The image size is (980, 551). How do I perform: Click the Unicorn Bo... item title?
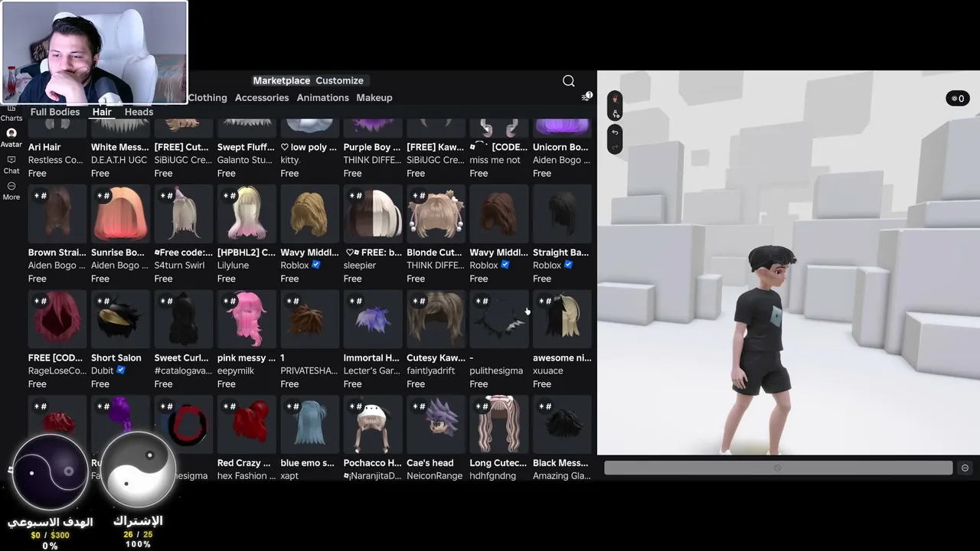point(560,147)
